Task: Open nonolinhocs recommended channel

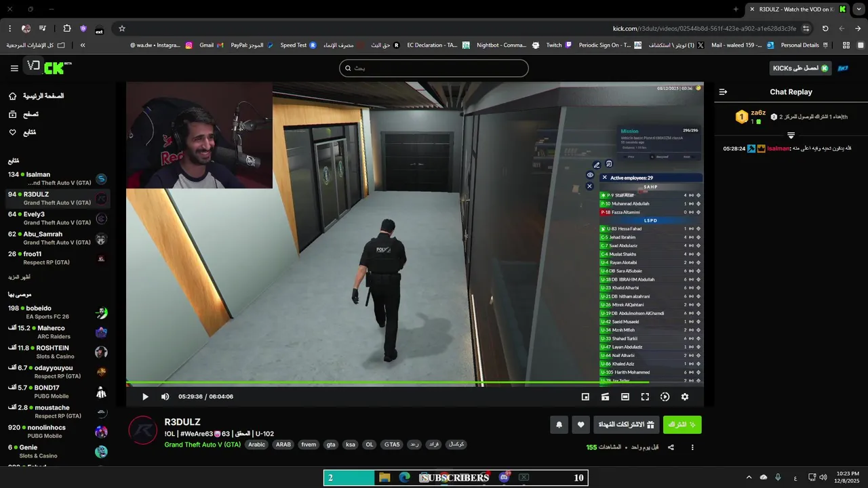Action: (x=58, y=432)
